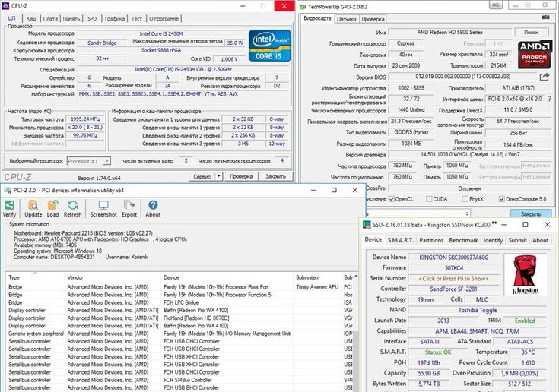Toggle the DirectCompute 5.0 checkbox

coord(502,199)
